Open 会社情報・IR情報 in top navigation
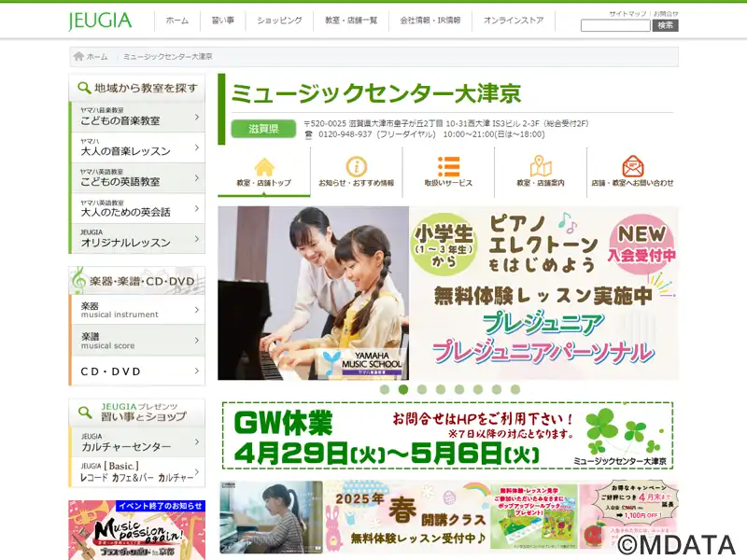 [430, 21]
